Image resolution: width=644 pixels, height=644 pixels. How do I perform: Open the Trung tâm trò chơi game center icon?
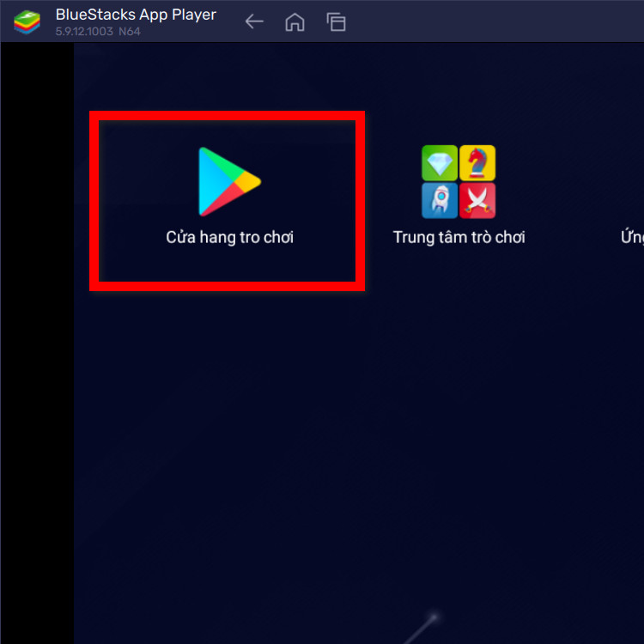[459, 181]
